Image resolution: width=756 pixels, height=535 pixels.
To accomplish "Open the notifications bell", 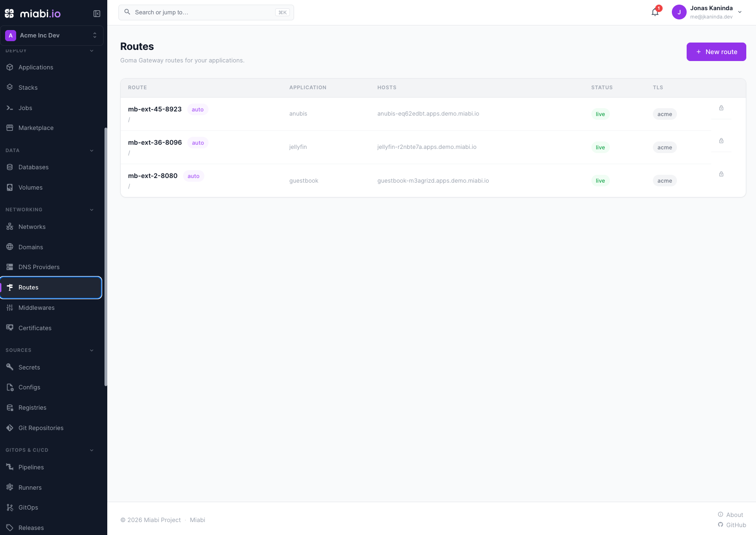I will [655, 12].
